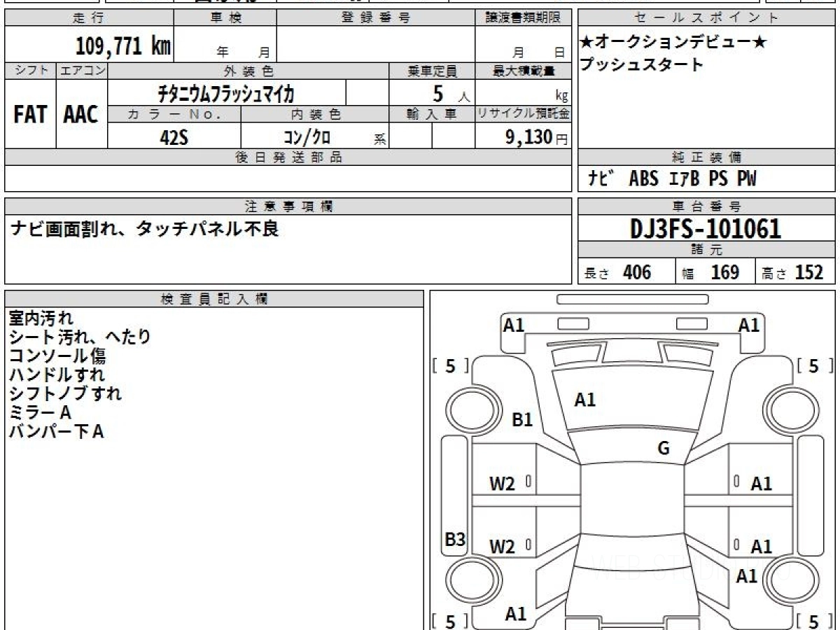Image resolution: width=840 pixels, height=630 pixels.
Task: Click the B1 damage mark on diagram
Action: pyautogui.click(x=523, y=420)
